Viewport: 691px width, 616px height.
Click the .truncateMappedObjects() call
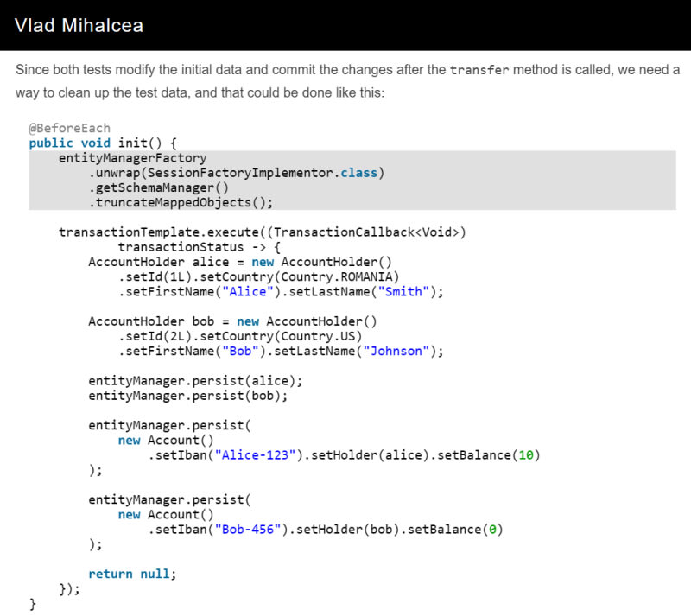click(x=181, y=202)
